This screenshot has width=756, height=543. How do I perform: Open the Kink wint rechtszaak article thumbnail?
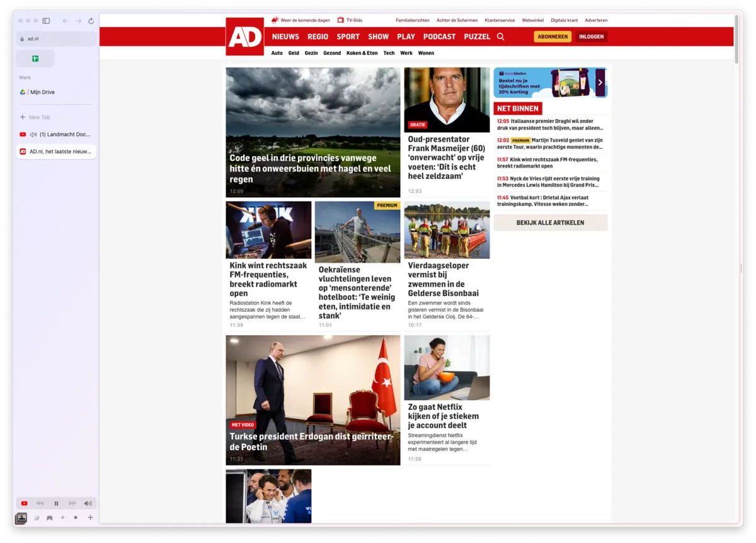269,230
